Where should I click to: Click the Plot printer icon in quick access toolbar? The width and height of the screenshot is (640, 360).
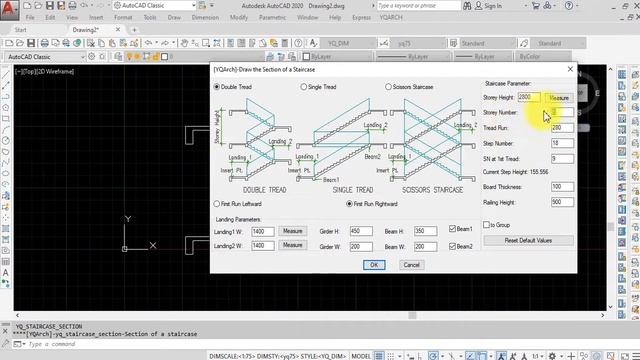click(72, 6)
